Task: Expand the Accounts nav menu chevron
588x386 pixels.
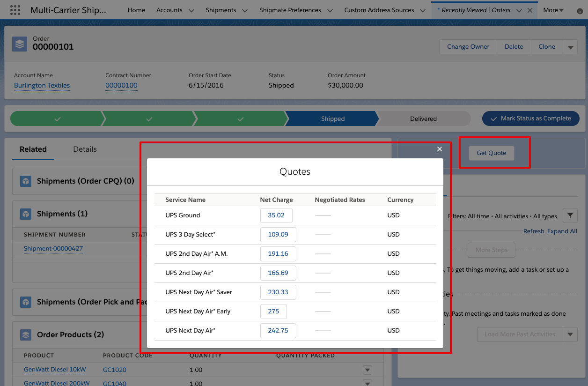Action: click(191, 10)
